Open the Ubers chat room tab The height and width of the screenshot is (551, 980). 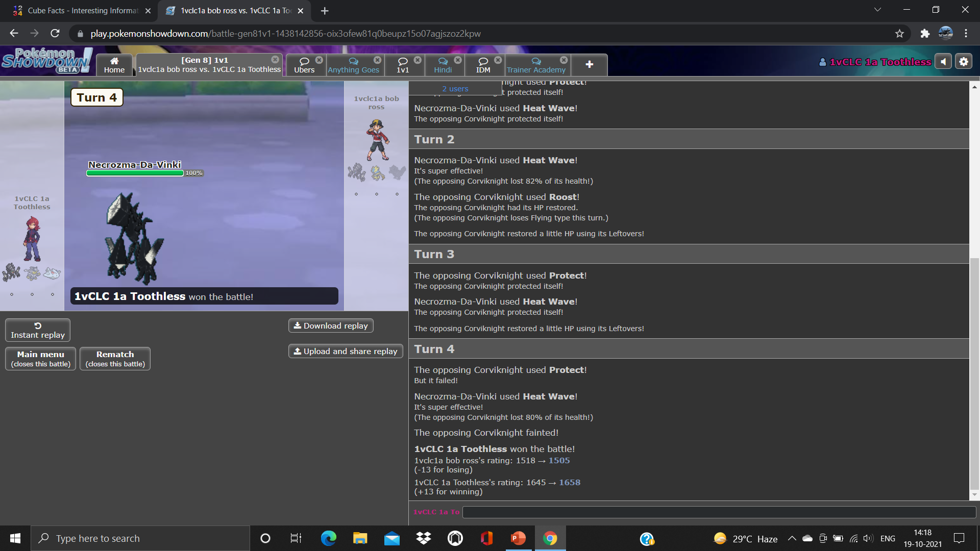pyautogui.click(x=304, y=65)
